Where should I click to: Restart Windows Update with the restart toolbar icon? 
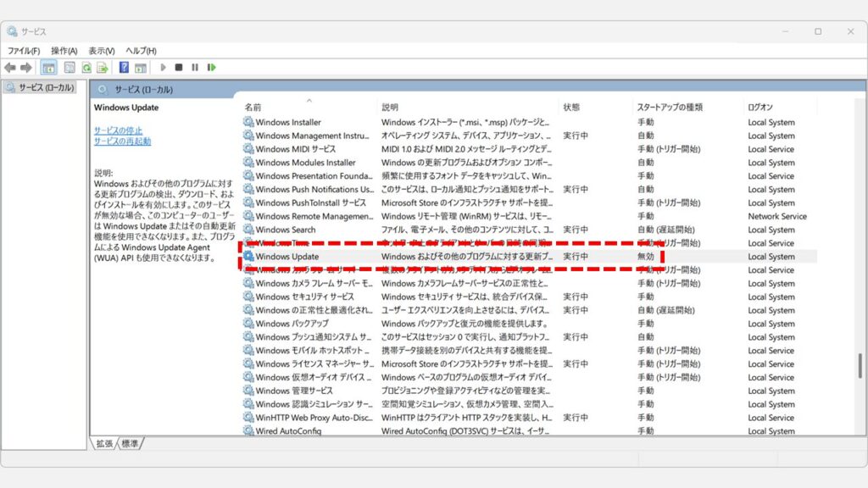point(211,68)
